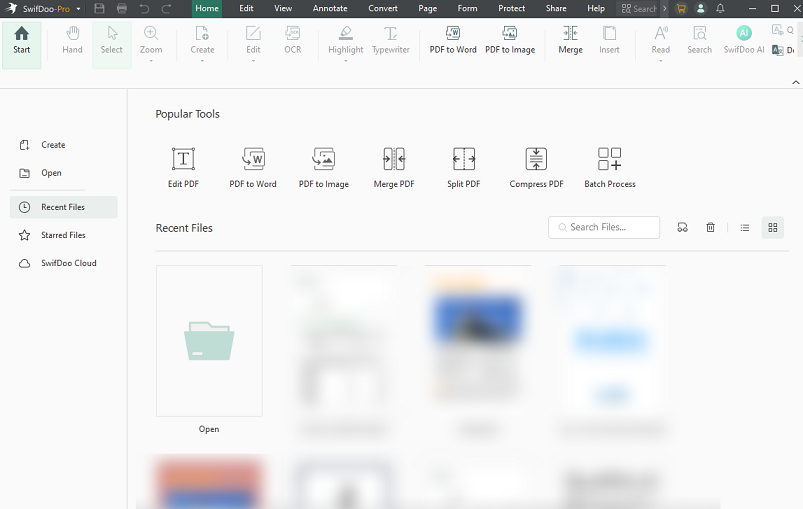Switch recent files to list view
This screenshot has width=803, height=509.
745,227
